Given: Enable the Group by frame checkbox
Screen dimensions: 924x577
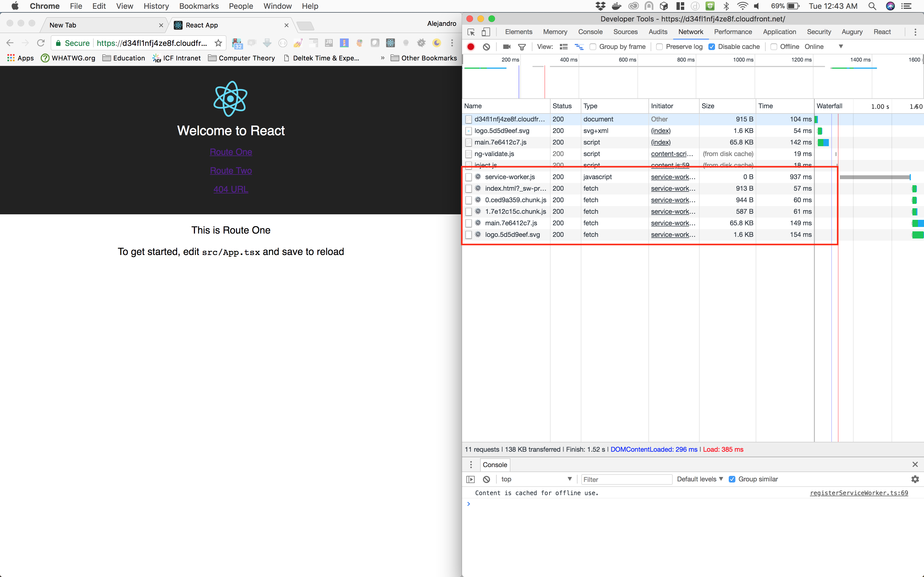Looking at the screenshot, I should point(593,46).
